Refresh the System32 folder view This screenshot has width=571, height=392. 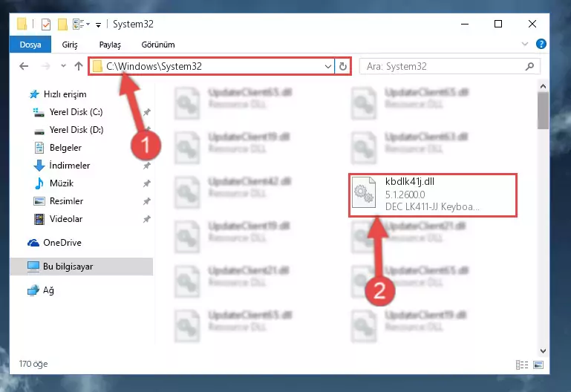coord(342,67)
